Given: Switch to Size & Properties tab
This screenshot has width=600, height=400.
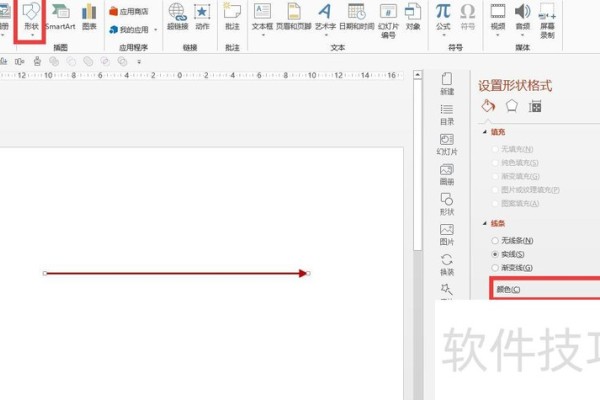Looking at the screenshot, I should (535, 106).
